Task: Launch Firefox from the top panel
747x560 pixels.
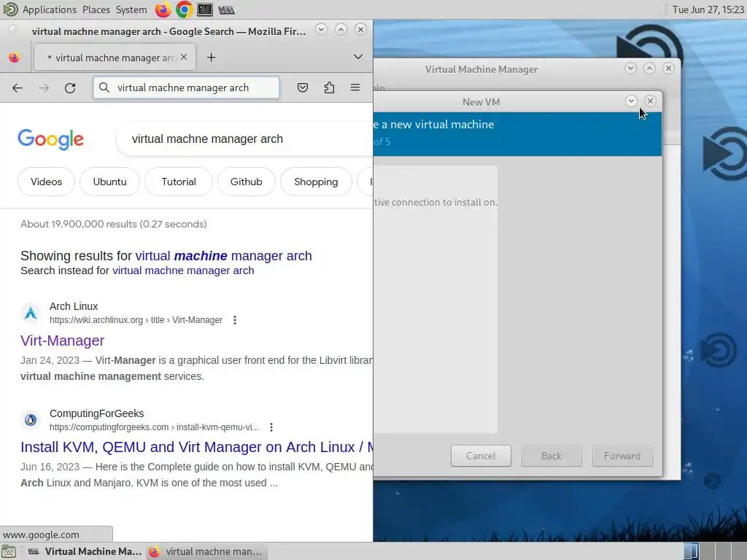Action: [x=163, y=9]
